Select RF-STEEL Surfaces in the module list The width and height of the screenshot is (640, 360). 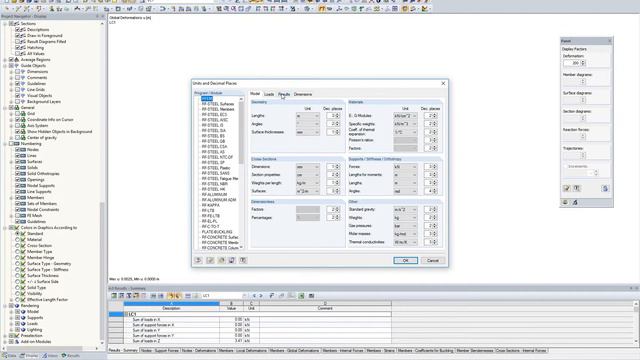point(218,104)
